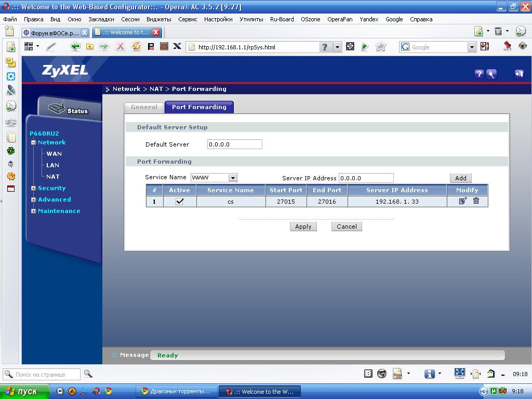Click the browser back arrow
The height and width of the screenshot is (399, 532).
(75, 47)
